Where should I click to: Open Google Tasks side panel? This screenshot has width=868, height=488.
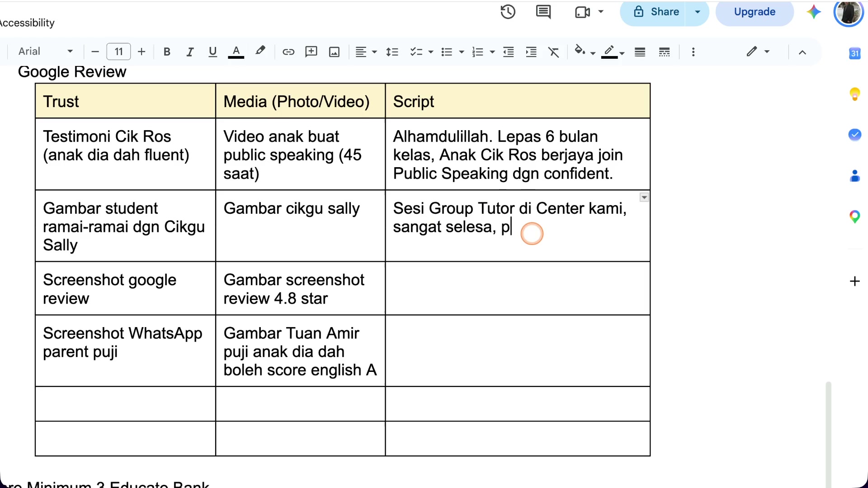(854, 135)
